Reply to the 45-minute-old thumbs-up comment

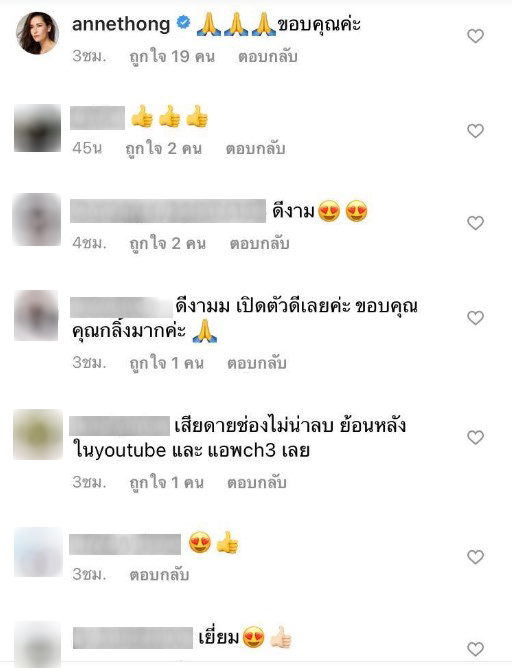(255, 149)
